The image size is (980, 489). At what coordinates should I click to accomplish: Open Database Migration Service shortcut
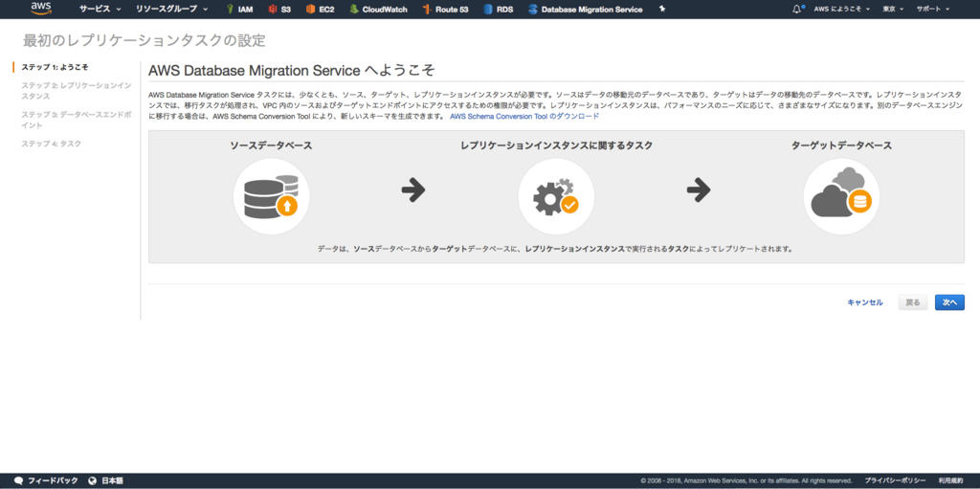[x=585, y=10]
